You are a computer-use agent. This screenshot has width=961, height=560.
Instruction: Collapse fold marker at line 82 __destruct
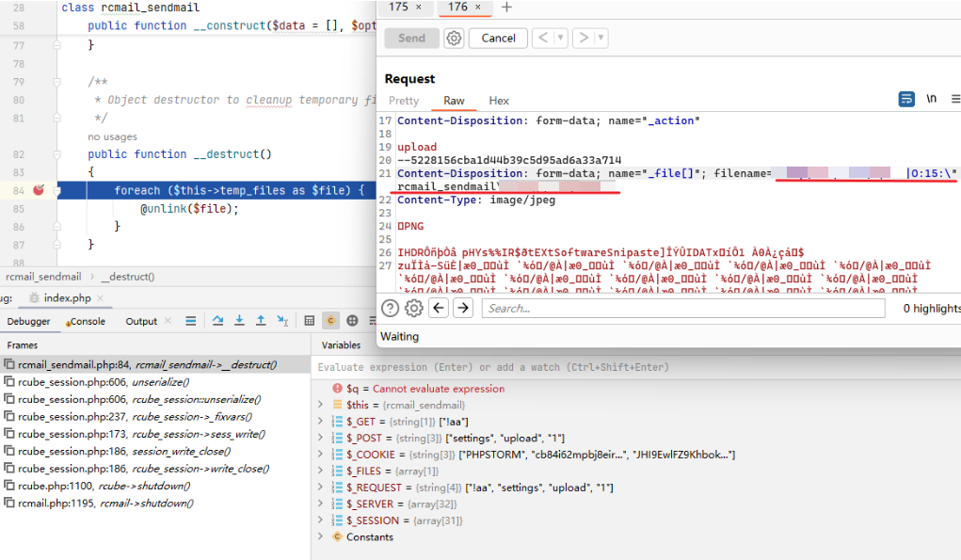point(56,154)
